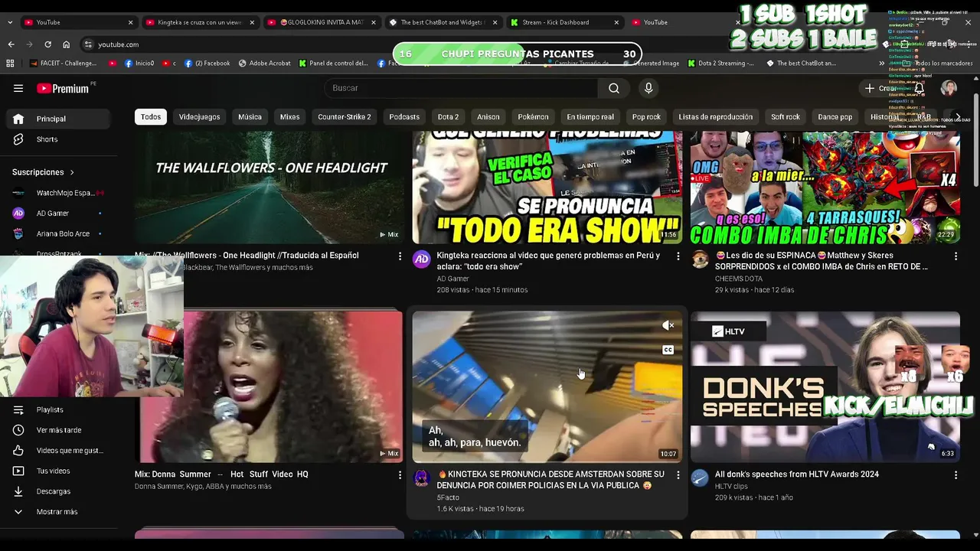The image size is (980, 551).
Task: Open the 5Facto channel avatar
Action: (x=422, y=478)
